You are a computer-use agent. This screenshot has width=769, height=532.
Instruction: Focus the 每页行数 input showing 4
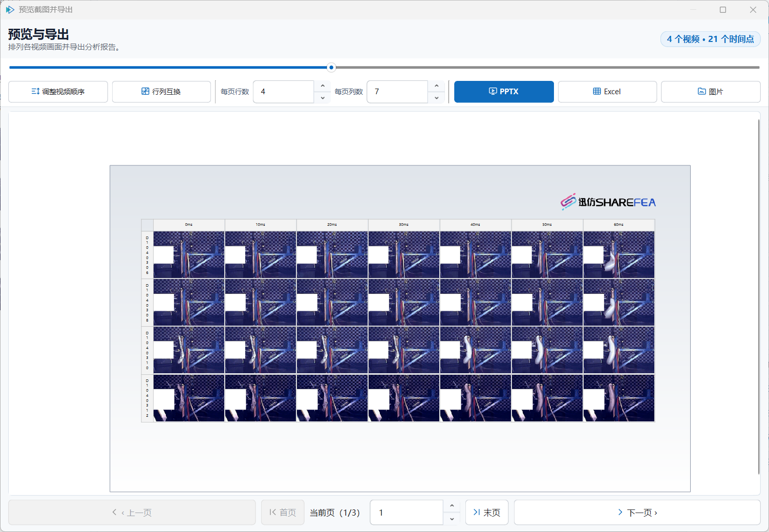click(284, 92)
